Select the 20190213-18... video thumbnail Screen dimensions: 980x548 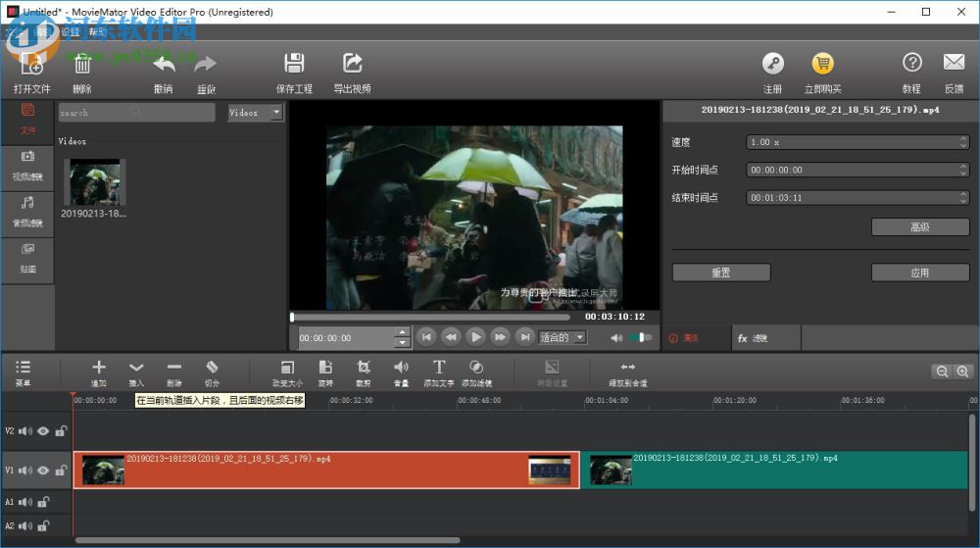click(x=94, y=181)
